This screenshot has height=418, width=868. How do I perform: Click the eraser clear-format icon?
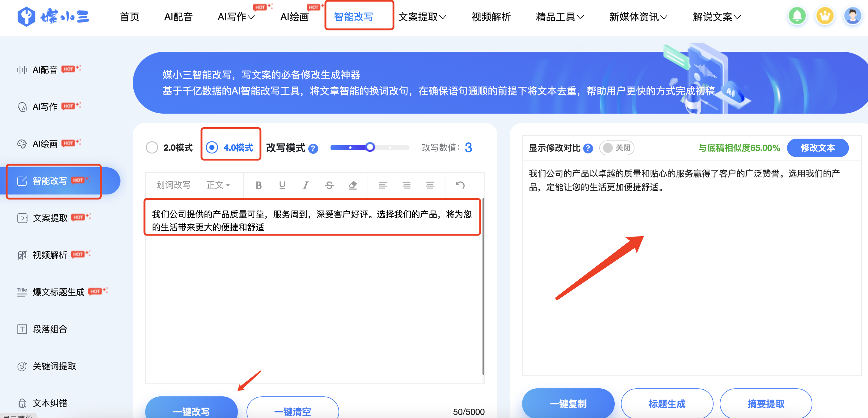coord(352,185)
